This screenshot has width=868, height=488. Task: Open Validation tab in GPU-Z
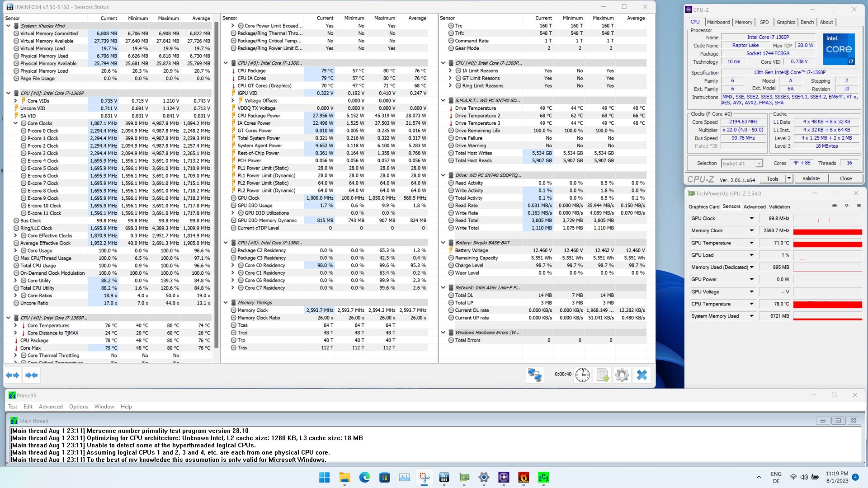coord(779,206)
